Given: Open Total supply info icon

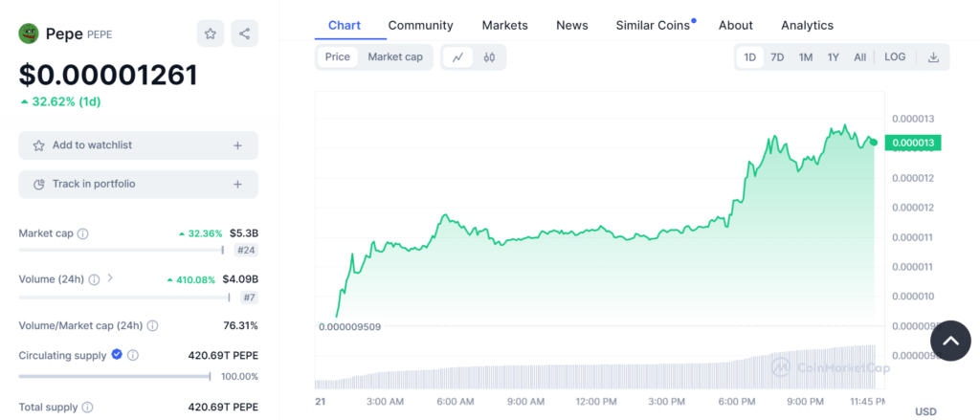Looking at the screenshot, I should 88,408.
